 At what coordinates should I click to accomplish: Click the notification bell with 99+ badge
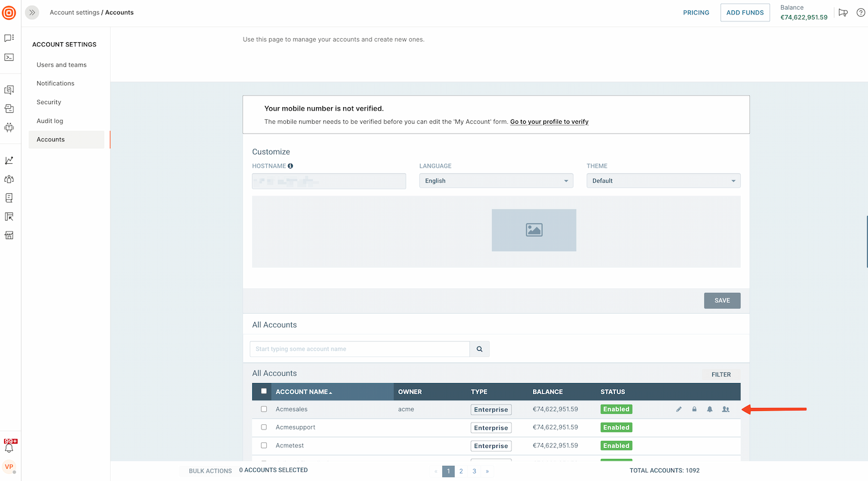coord(9,447)
